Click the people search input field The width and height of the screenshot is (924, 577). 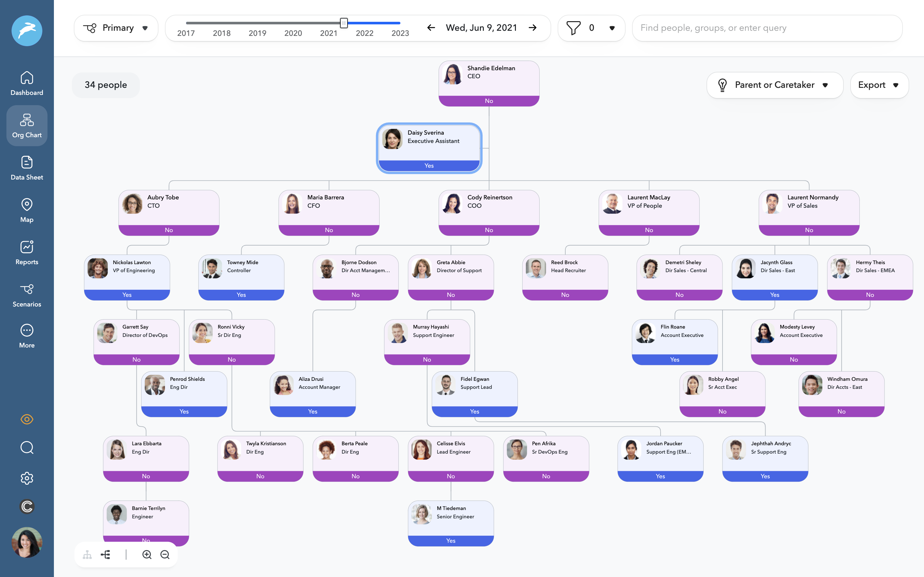[767, 28]
